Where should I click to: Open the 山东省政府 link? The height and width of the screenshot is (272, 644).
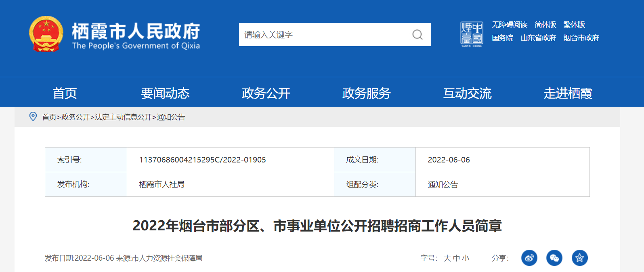click(538, 38)
